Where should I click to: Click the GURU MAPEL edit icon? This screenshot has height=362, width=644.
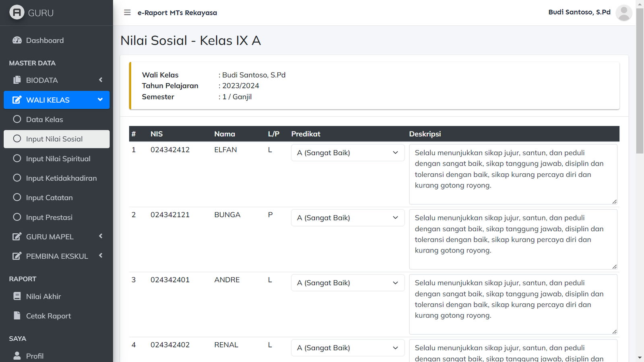point(17,237)
